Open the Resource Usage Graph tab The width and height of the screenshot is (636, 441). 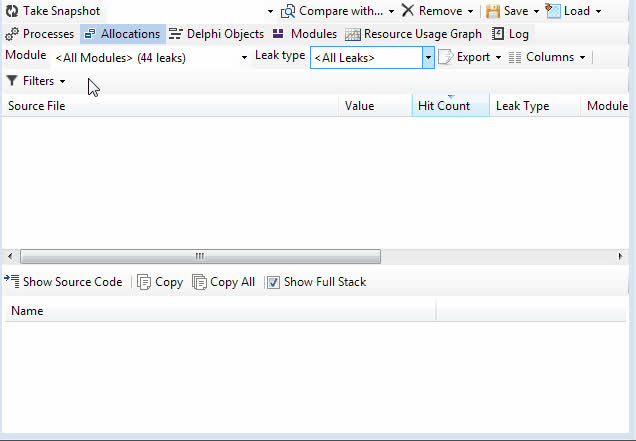coord(412,34)
